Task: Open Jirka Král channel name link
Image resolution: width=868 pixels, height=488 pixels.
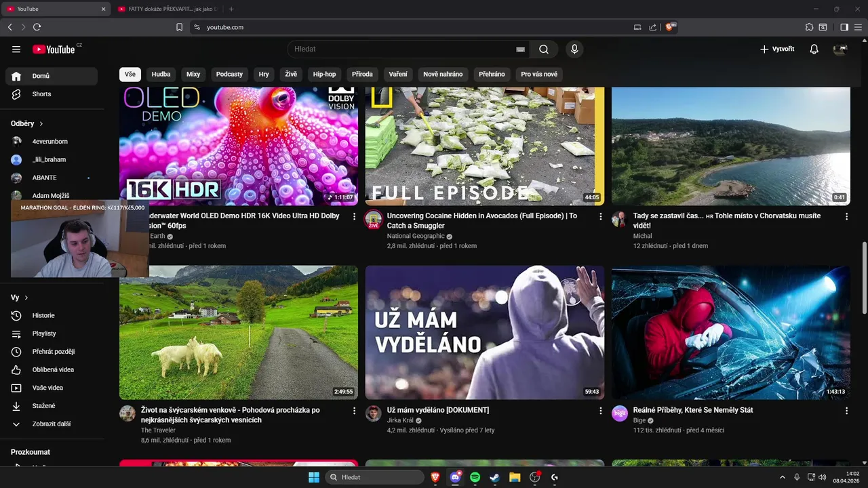Action: pyautogui.click(x=400, y=420)
